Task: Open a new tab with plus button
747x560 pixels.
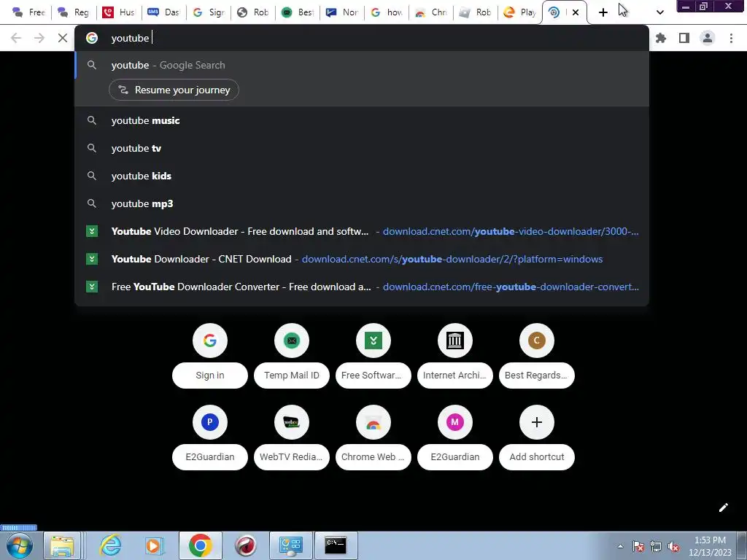Action: click(603, 12)
